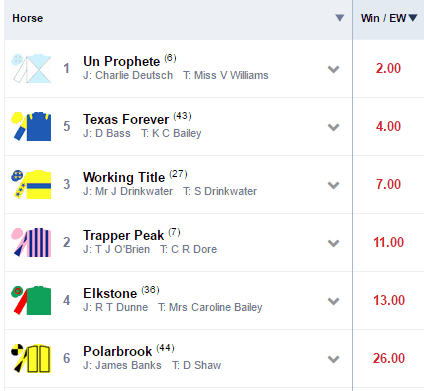The height and width of the screenshot is (391, 424).
Task: Click Trapper Peak's pink and navy striped silks
Action: click(31, 242)
